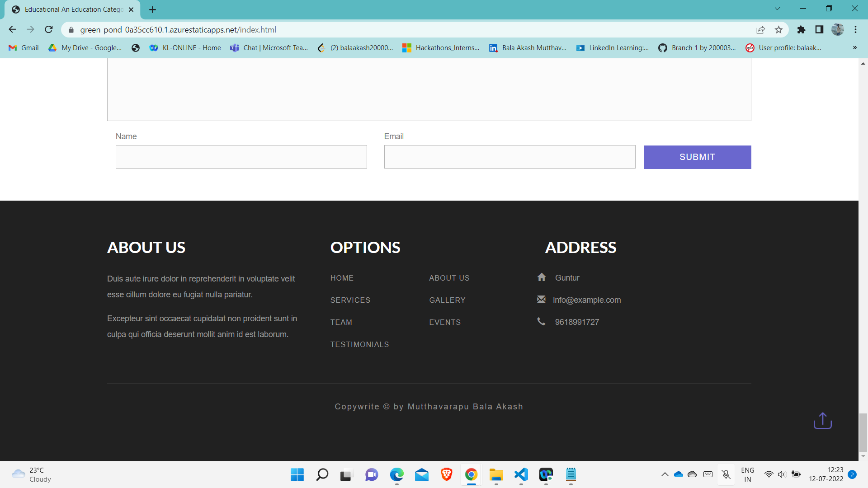Click the phone icon beside 9618991727
868x488 pixels.
pyautogui.click(x=541, y=321)
